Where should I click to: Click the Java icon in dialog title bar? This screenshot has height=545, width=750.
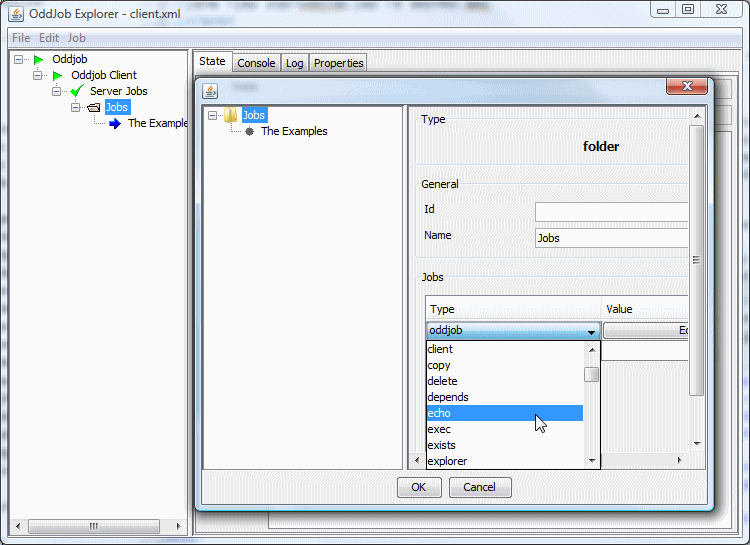(210, 87)
